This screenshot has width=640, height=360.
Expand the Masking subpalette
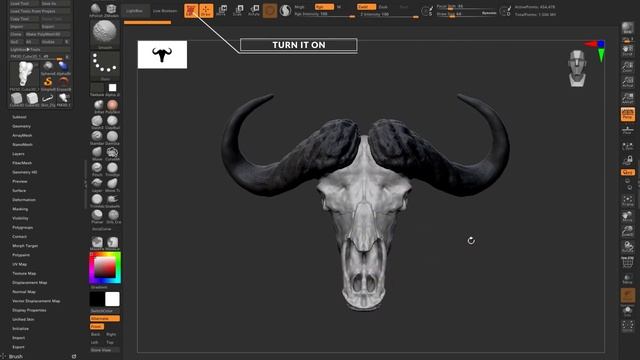pos(20,209)
